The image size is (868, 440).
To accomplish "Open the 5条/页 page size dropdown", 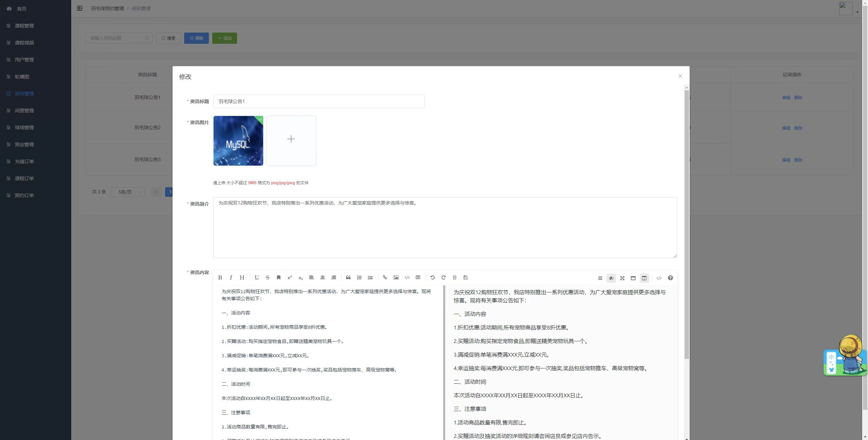I will 128,192.
